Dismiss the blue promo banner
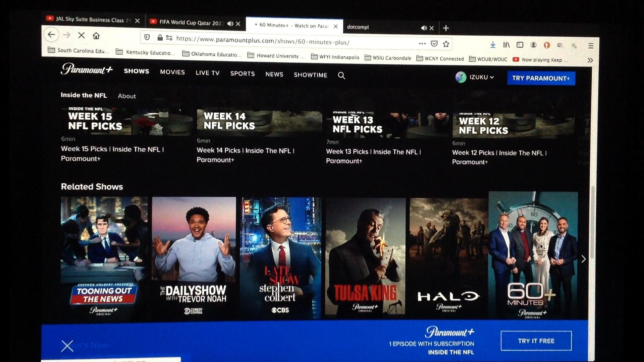Image resolution: width=644 pixels, height=362 pixels. [x=67, y=346]
